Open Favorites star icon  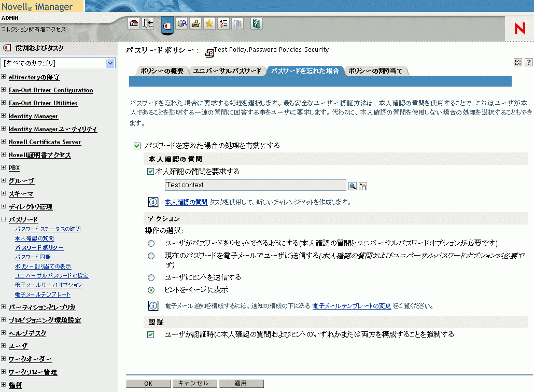coord(209,23)
